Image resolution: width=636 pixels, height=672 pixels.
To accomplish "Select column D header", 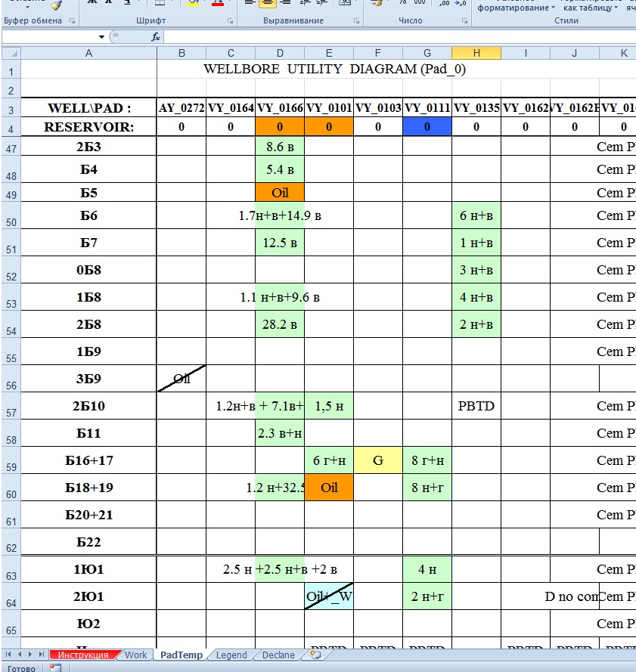I will coord(280,53).
